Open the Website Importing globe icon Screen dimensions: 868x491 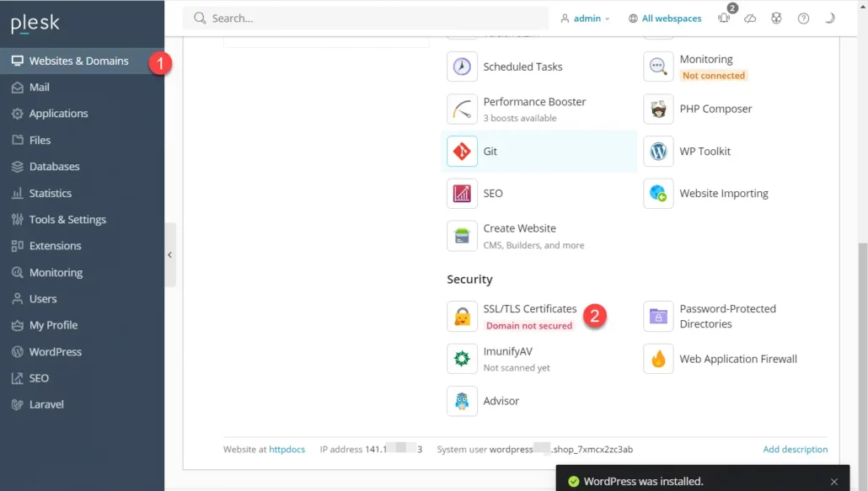pos(658,194)
